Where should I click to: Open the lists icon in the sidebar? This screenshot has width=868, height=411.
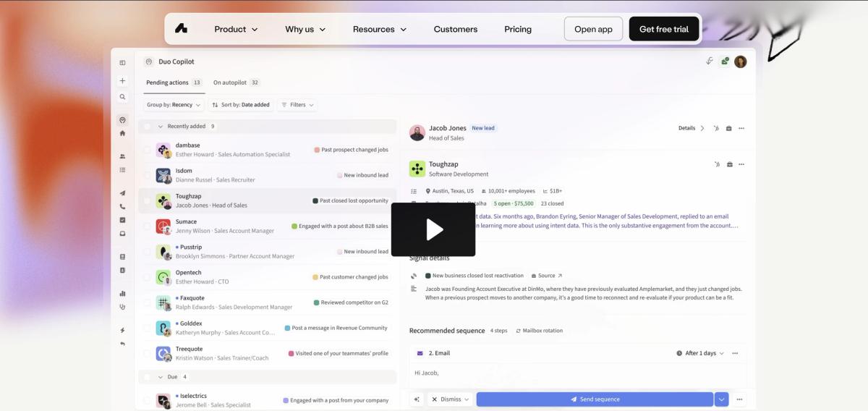point(122,170)
